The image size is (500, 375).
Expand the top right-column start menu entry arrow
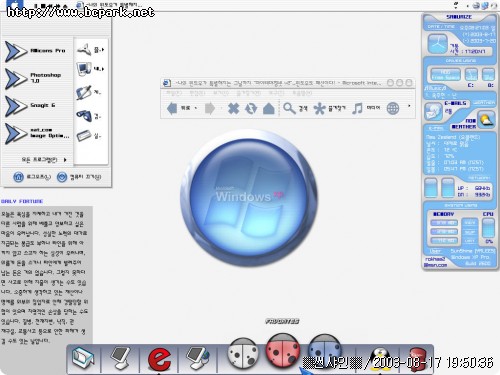(x=103, y=50)
